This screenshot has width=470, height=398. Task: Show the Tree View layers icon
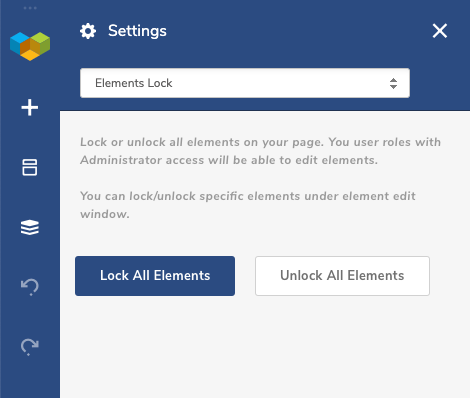click(30, 227)
